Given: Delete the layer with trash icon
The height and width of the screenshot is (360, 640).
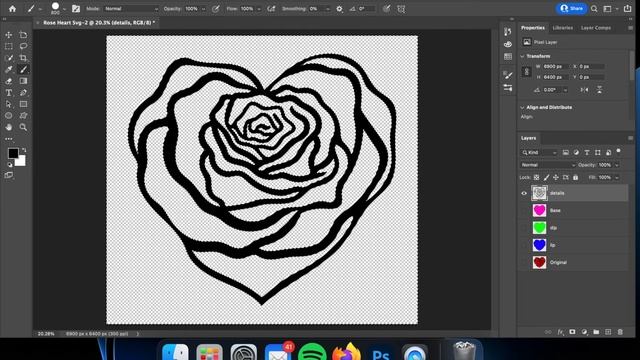Looking at the screenshot, I should (620, 332).
